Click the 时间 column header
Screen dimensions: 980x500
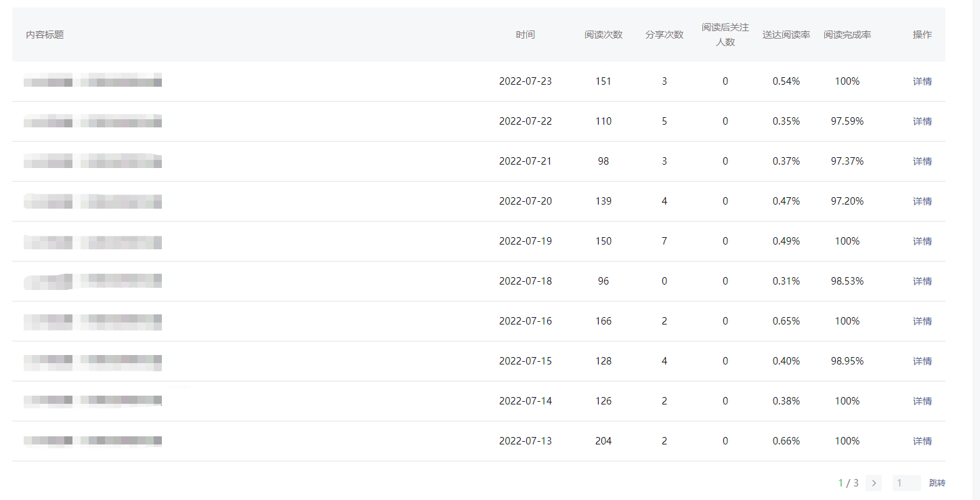(x=525, y=35)
